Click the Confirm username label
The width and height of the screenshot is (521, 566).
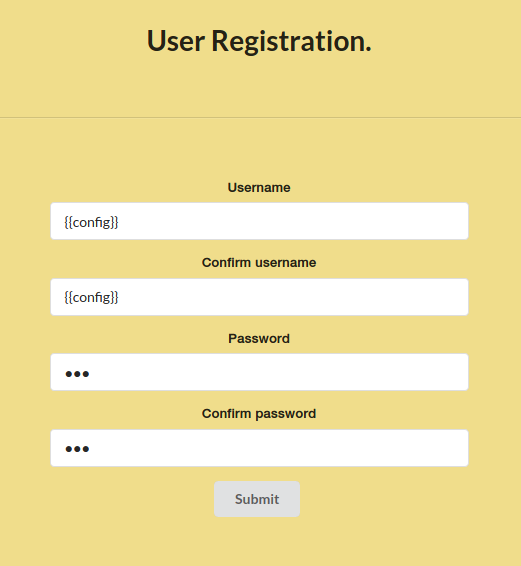(x=259, y=262)
